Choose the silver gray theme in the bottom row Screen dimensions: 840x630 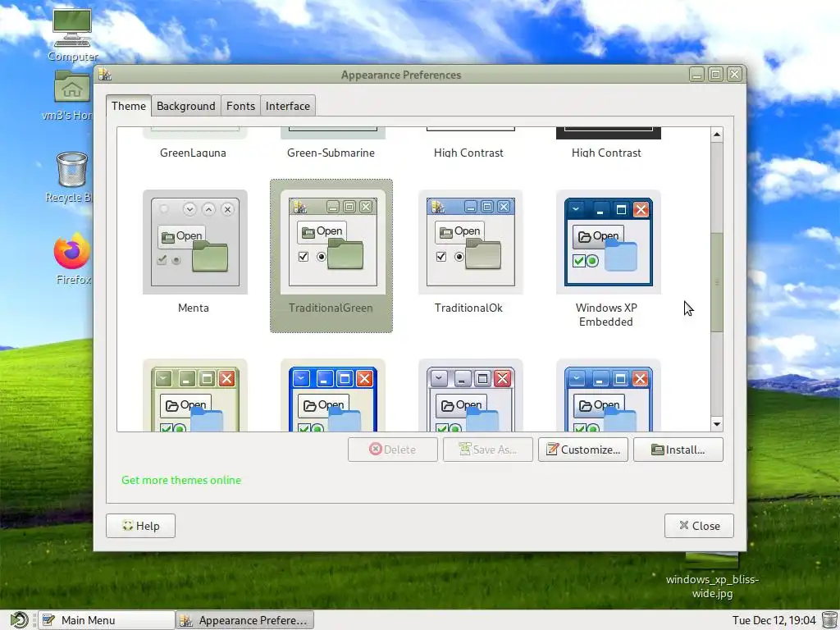click(470, 395)
